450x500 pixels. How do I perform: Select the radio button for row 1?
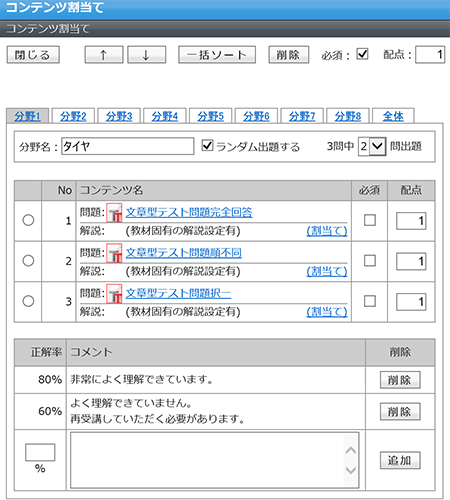(x=28, y=220)
